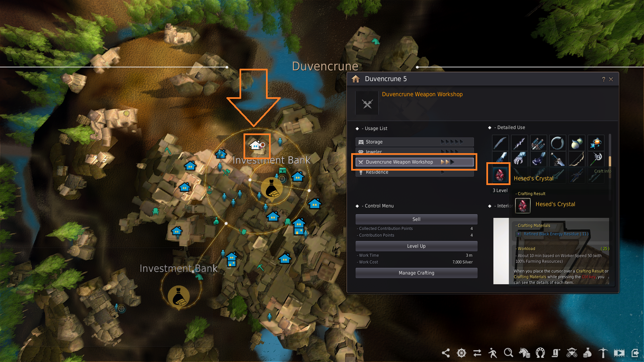Select the two gourds item in Detailed Use
Image resolution: width=644 pixels, height=362 pixels.
click(577, 143)
